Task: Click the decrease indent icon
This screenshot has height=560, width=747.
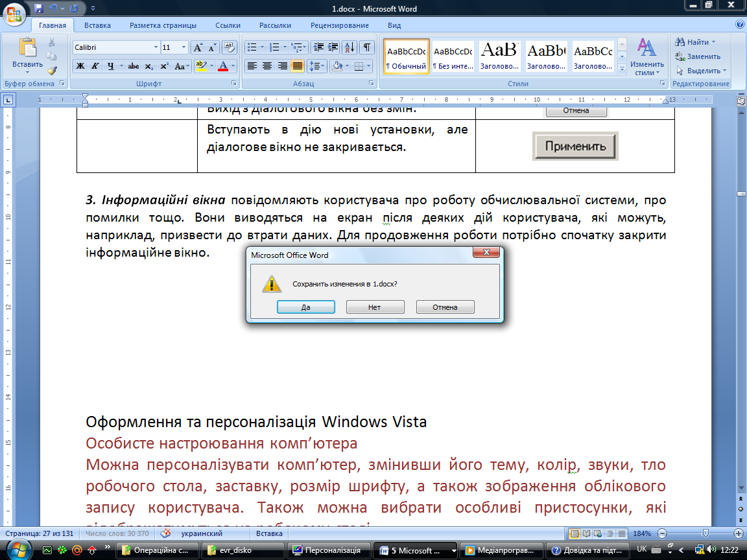Action: click(319, 47)
